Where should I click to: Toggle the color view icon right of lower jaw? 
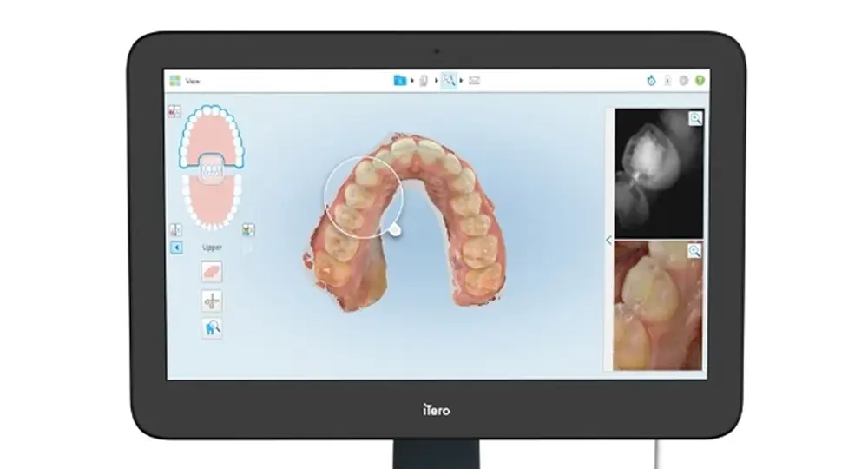pyautogui.click(x=248, y=230)
